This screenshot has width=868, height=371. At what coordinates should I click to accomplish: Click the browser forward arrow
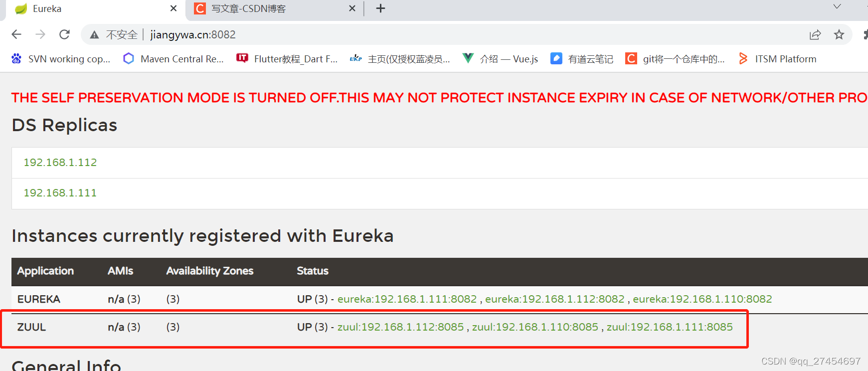click(40, 34)
